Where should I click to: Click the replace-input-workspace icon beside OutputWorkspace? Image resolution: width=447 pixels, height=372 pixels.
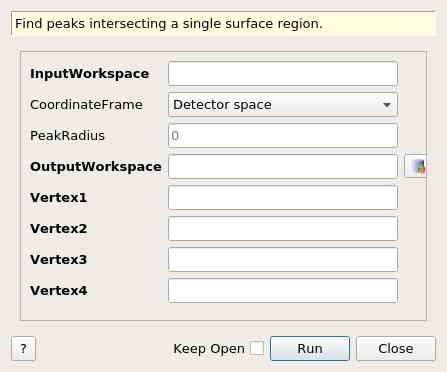click(x=415, y=166)
